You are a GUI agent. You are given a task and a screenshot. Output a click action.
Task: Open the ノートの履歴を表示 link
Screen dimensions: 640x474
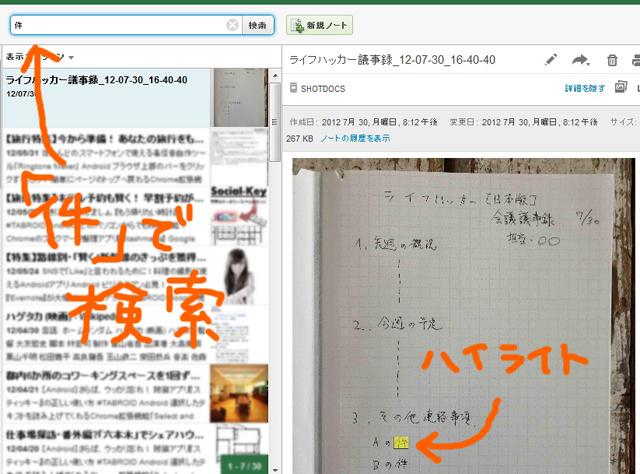tap(355, 138)
